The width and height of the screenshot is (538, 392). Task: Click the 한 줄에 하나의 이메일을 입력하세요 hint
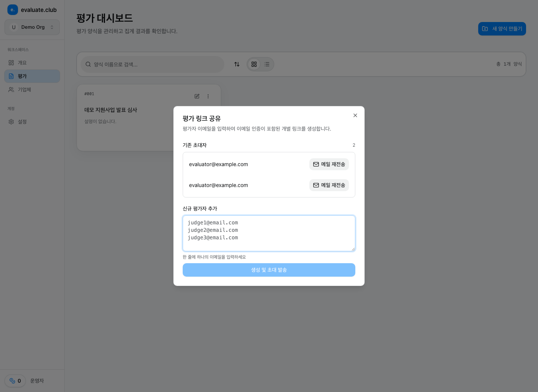coord(214,257)
